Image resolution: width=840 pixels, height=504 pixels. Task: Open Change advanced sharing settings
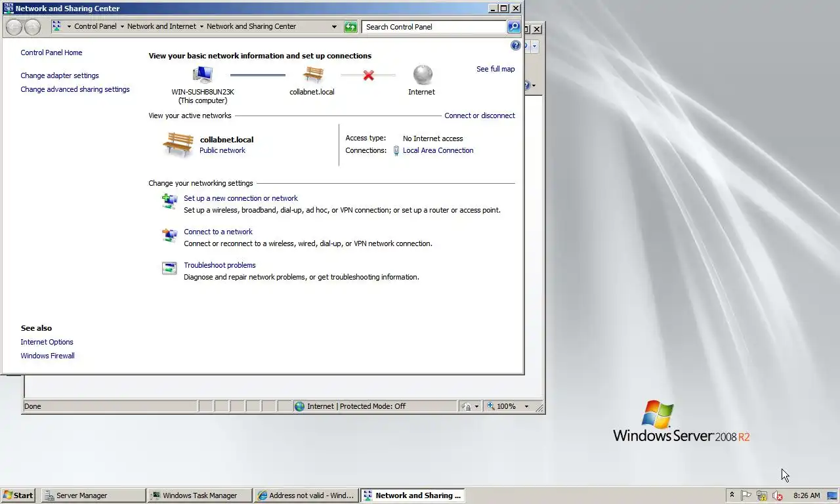pos(75,89)
